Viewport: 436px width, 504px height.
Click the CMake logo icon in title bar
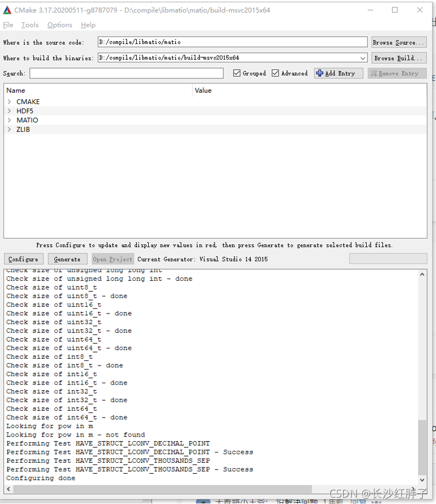click(x=7, y=10)
